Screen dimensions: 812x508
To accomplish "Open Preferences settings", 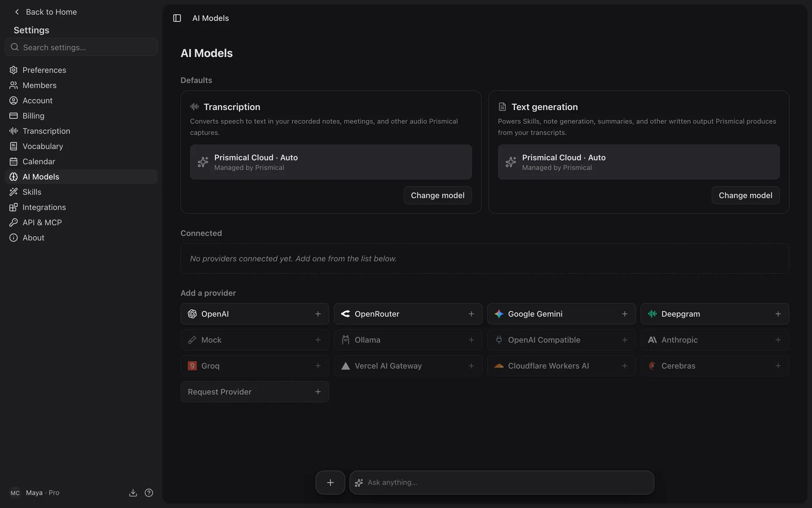I will point(81,70).
